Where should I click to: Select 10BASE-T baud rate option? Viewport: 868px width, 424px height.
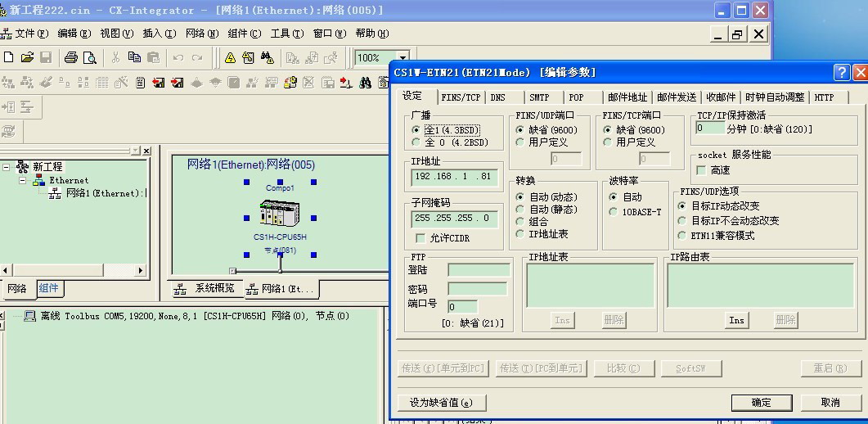pyautogui.click(x=614, y=212)
